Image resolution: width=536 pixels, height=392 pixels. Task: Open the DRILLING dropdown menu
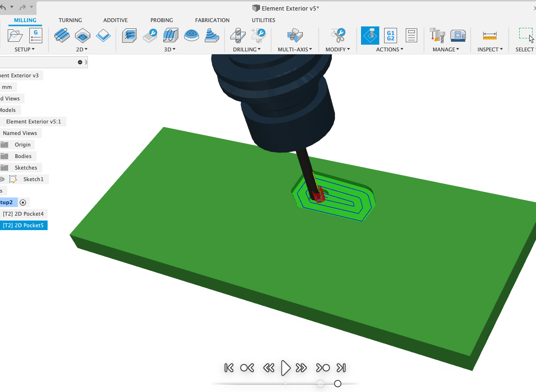click(x=247, y=49)
